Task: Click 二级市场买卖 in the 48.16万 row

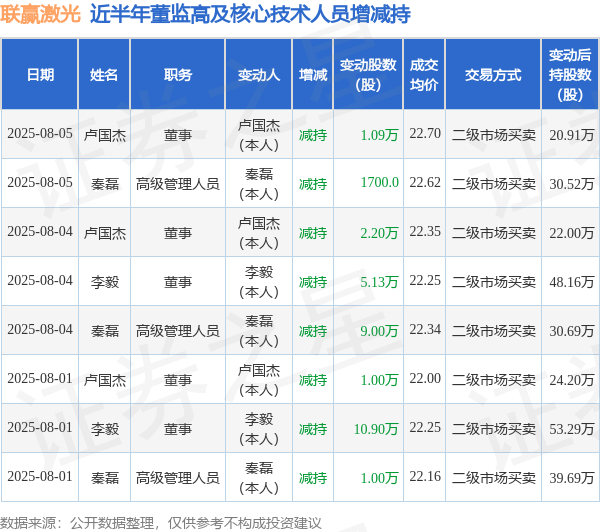Action: click(x=494, y=282)
